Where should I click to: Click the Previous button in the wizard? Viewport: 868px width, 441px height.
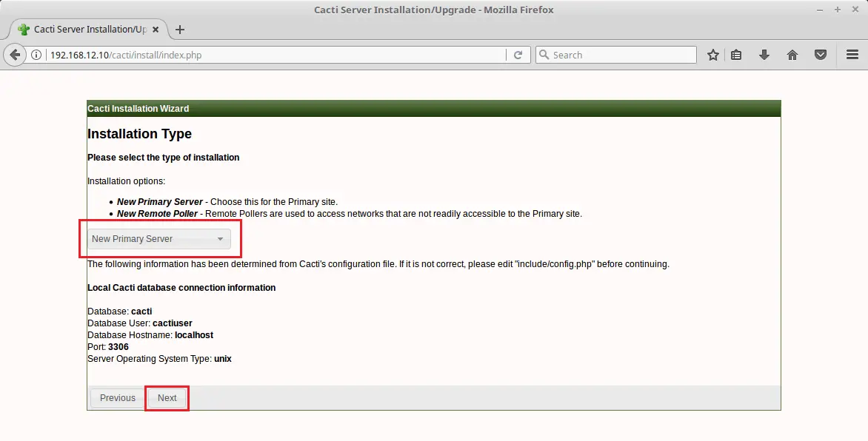coord(116,397)
